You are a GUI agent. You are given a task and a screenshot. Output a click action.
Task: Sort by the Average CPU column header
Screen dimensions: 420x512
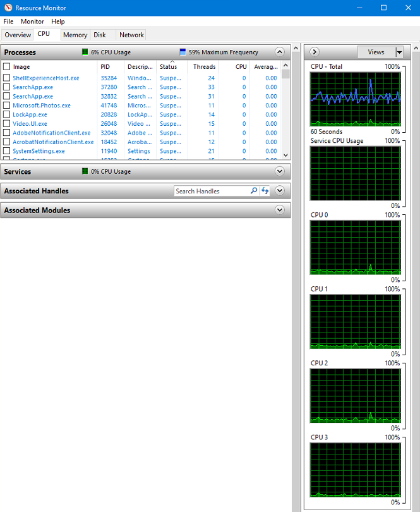pos(266,66)
